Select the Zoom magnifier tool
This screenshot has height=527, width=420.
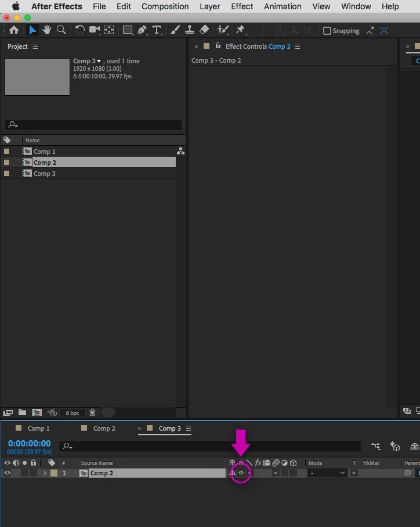(61, 30)
